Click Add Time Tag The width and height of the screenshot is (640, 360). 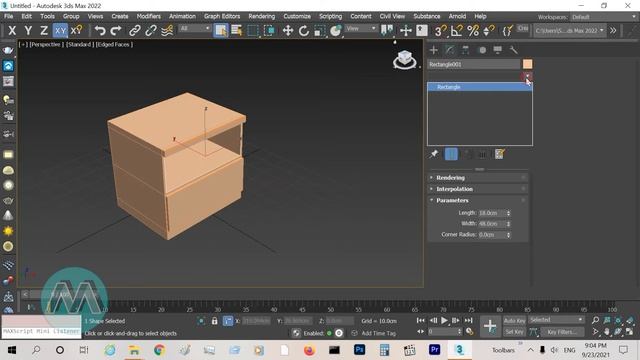(x=378, y=333)
